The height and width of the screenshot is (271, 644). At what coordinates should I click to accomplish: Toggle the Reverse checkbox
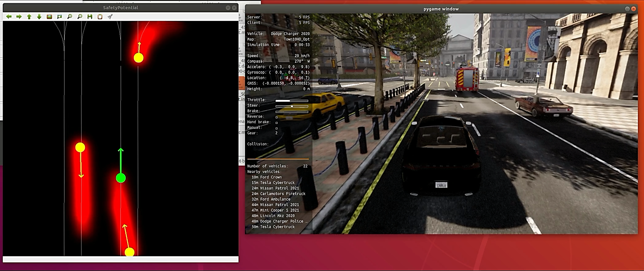click(x=277, y=117)
